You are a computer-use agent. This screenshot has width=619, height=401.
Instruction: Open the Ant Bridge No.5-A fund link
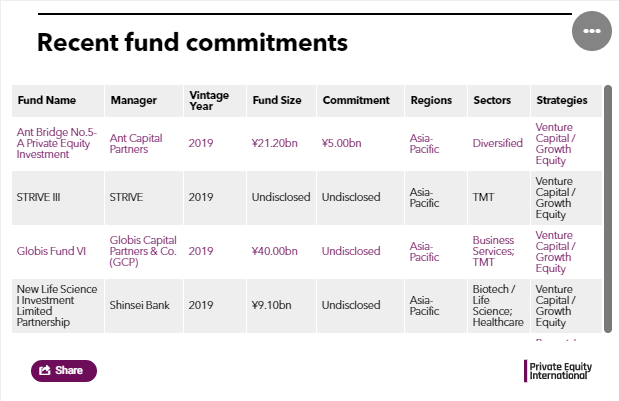tap(56, 143)
